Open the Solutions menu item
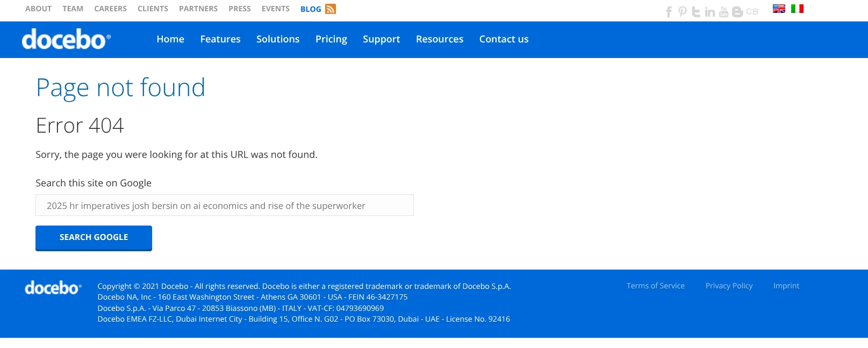 (x=278, y=39)
